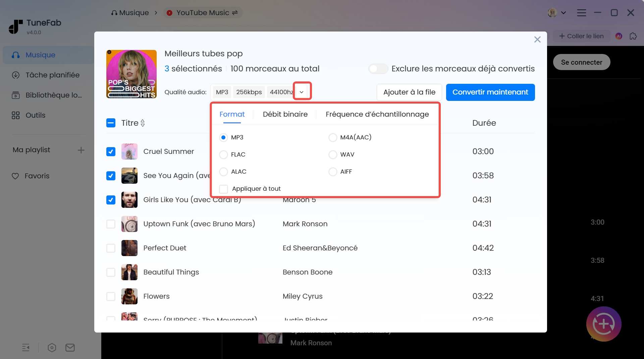Viewport: 644px width, 359px height.
Task: Open the Bibliothèque locale section
Action: (54, 95)
